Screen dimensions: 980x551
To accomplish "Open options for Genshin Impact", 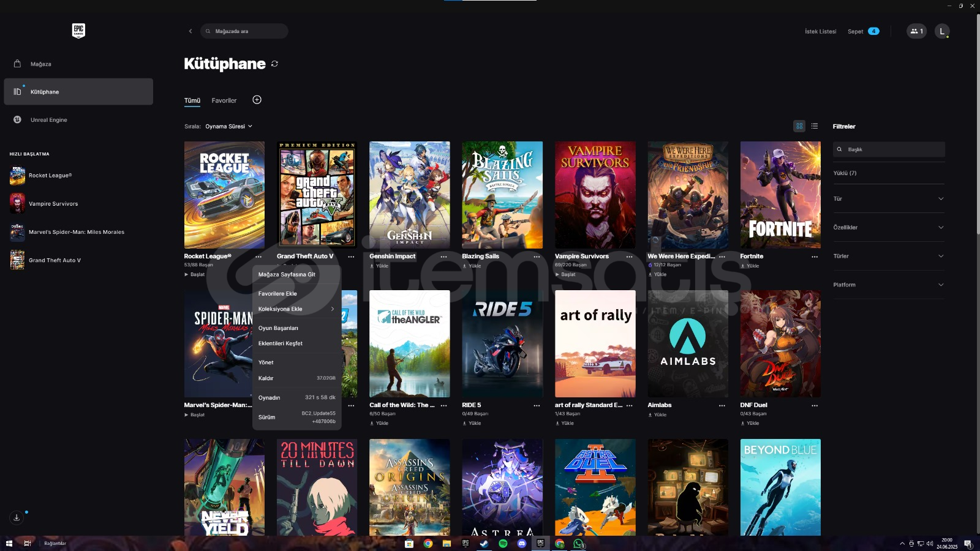I will pyautogui.click(x=443, y=257).
